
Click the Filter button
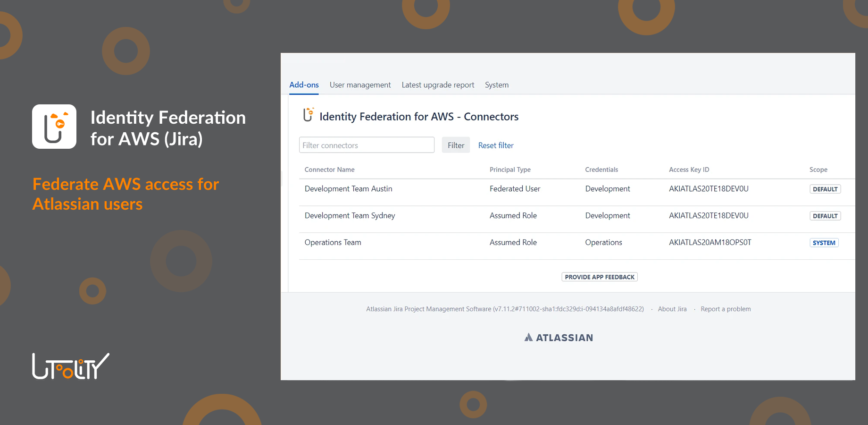(455, 145)
